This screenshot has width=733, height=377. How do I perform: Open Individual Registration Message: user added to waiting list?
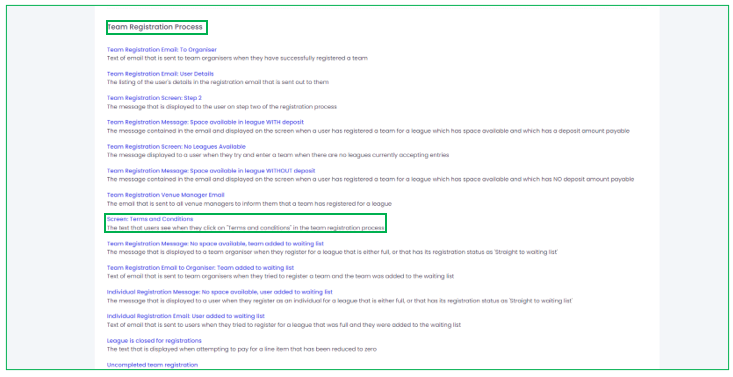(x=220, y=292)
